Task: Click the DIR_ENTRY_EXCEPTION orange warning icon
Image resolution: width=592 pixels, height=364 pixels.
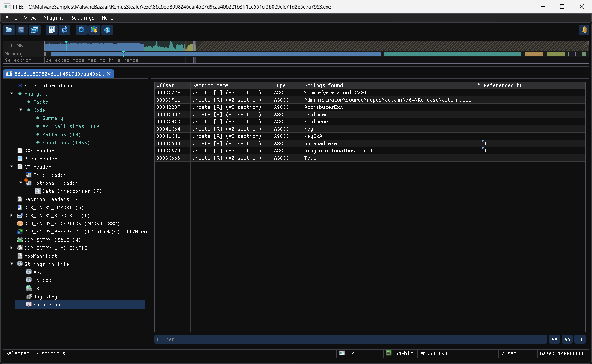Action: click(20, 224)
